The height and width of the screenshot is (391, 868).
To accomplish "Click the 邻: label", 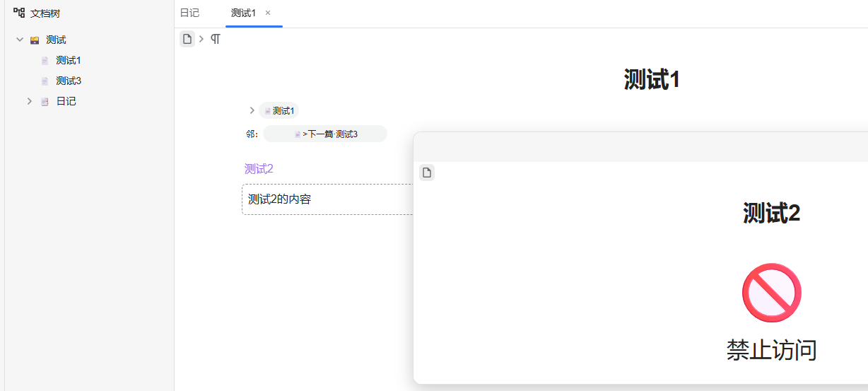I will [252, 134].
